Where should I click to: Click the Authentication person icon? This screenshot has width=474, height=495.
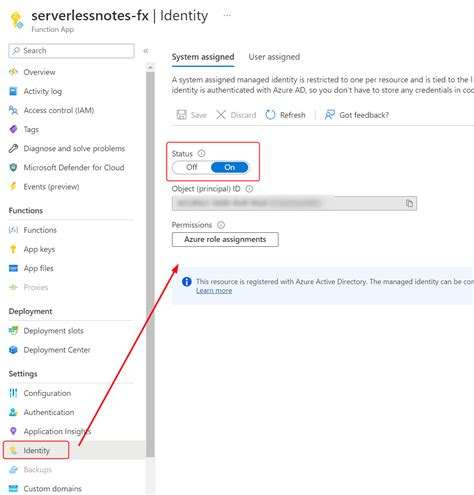click(x=13, y=412)
